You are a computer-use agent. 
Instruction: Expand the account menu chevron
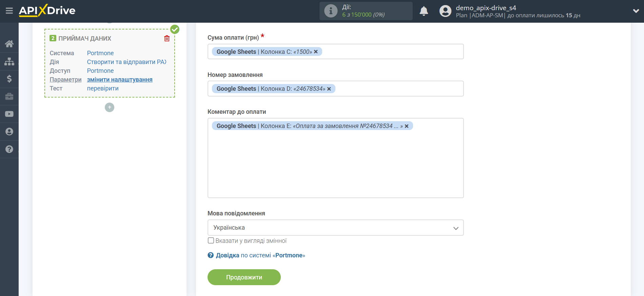pyautogui.click(x=636, y=11)
